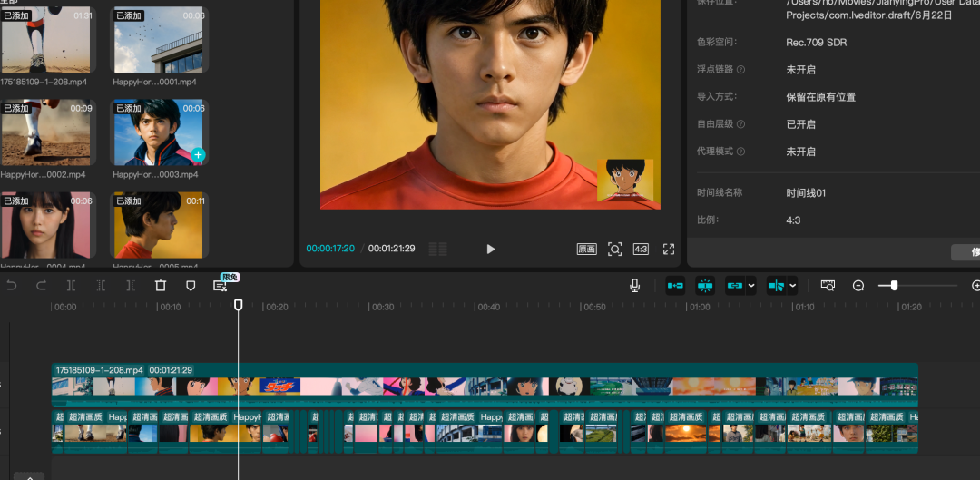Select HappyHor...0002.mp4 thumbnail
Image resolution: width=980 pixels, height=480 pixels.
[x=46, y=132]
